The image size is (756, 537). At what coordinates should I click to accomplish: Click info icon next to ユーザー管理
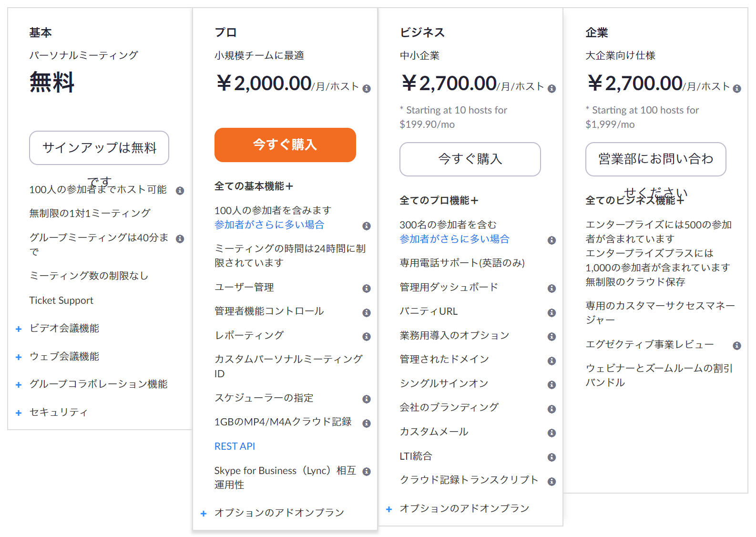click(x=367, y=288)
